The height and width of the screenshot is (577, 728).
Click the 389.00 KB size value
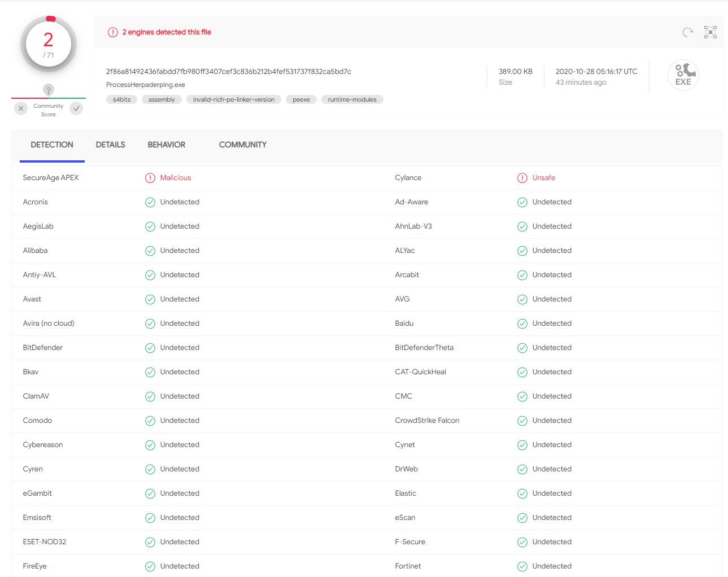point(516,72)
